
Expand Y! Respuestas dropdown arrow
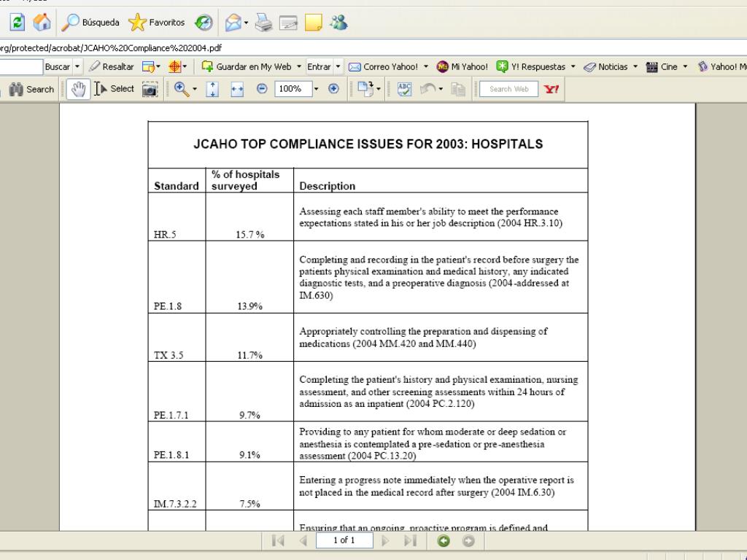pyautogui.click(x=573, y=66)
